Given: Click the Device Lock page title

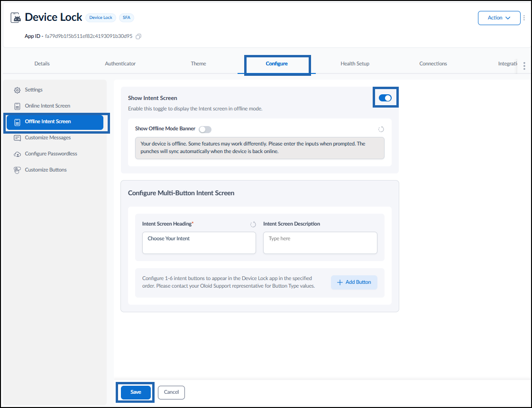Looking at the screenshot, I should click(53, 18).
